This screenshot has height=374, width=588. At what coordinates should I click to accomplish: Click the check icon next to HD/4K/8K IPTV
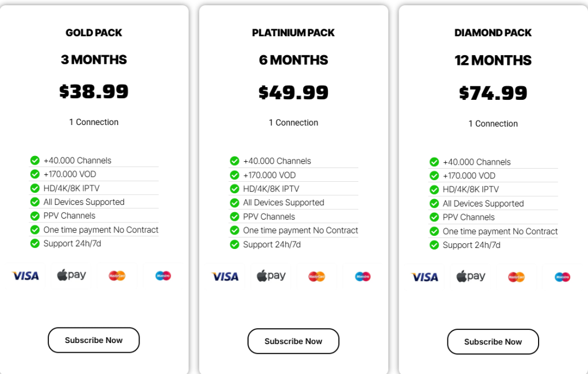(x=34, y=188)
